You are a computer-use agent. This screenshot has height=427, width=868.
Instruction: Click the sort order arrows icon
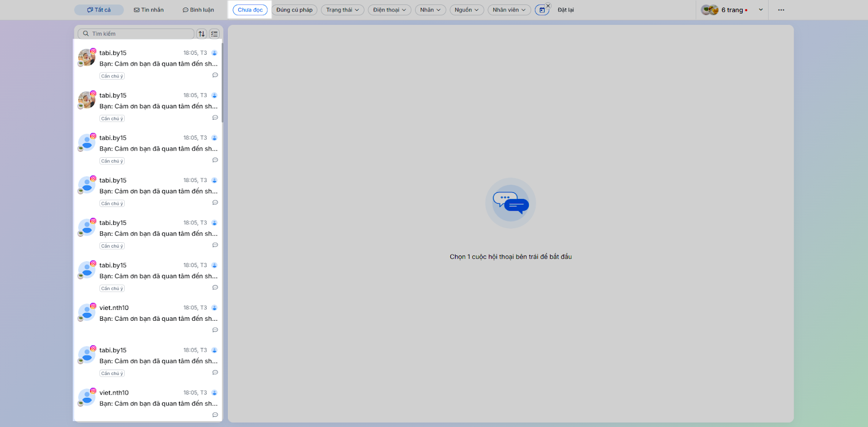pyautogui.click(x=202, y=34)
